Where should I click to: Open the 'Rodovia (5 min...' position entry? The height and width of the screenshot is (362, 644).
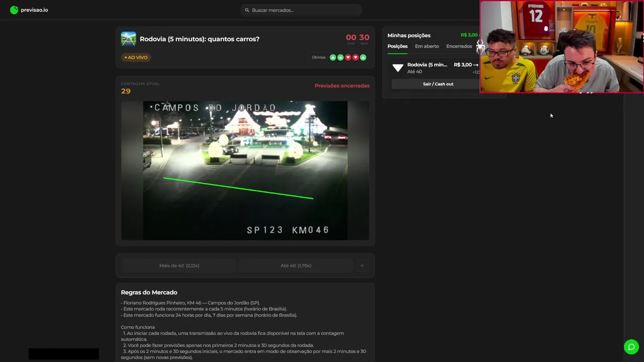(427, 65)
